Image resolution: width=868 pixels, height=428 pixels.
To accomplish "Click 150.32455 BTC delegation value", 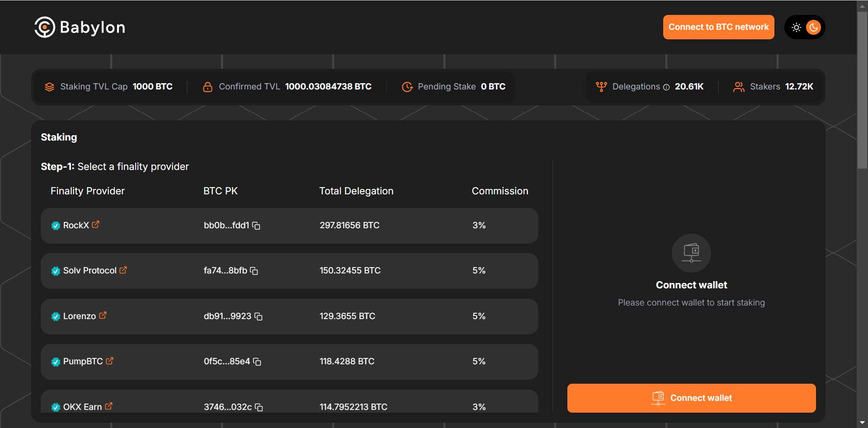I will (350, 270).
